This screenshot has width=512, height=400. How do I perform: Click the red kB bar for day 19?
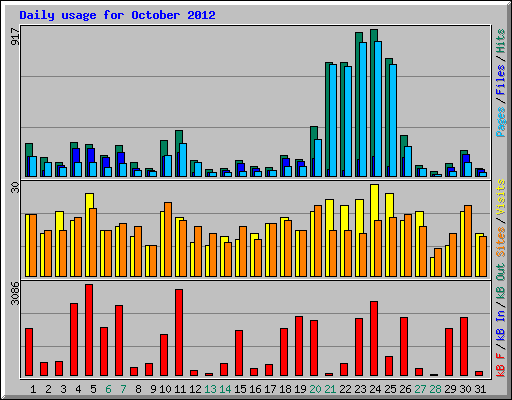[299, 346]
